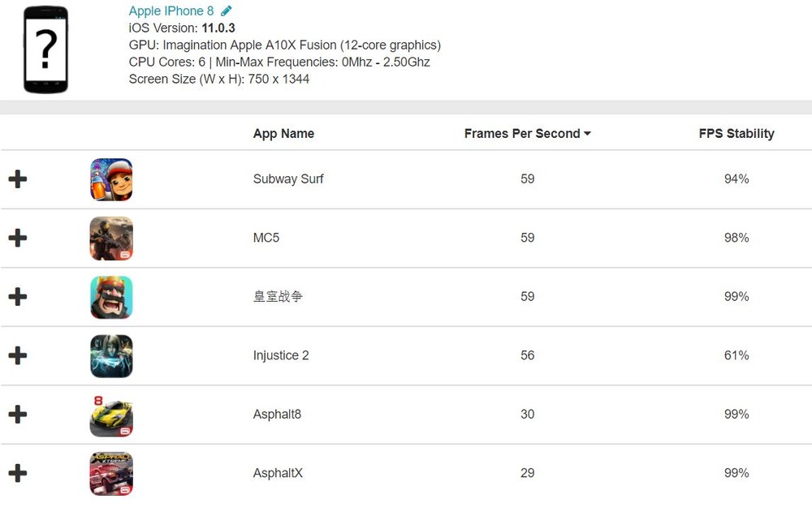Click the Injustice 2 app name text
The image size is (812, 512).
[x=281, y=356]
